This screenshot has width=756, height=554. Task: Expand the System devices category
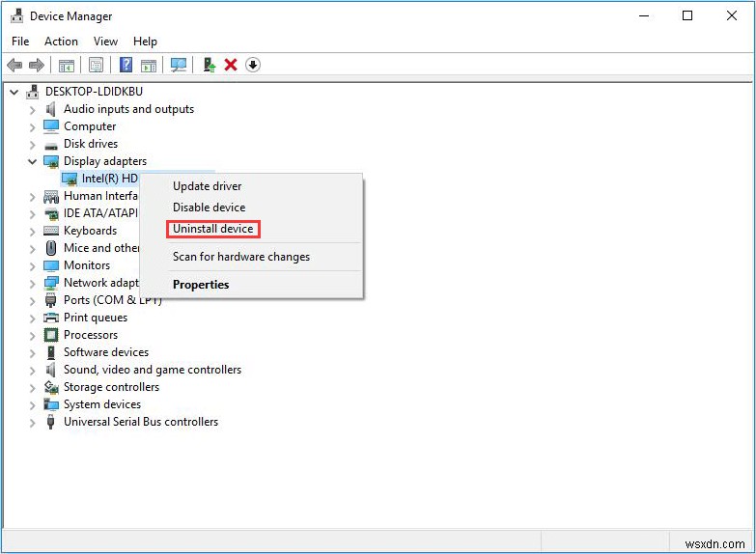[x=32, y=405]
